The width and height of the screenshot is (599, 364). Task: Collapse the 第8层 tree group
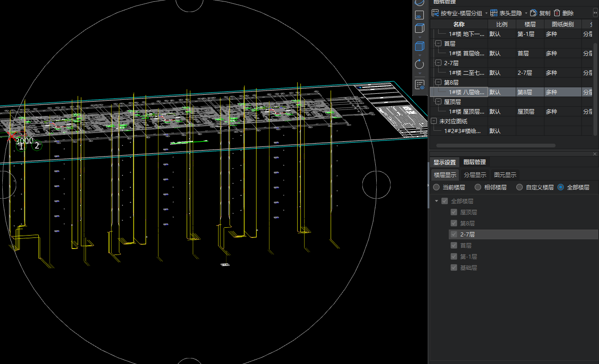pyautogui.click(x=438, y=82)
